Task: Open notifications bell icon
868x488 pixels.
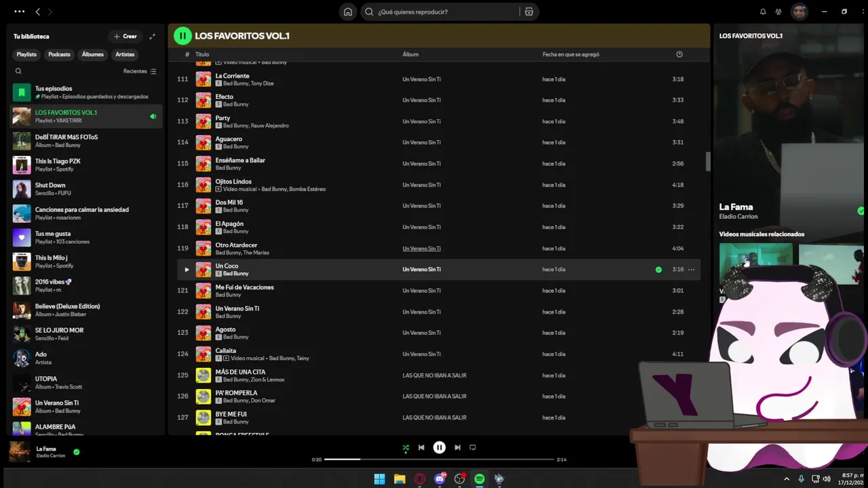Action: point(763,12)
